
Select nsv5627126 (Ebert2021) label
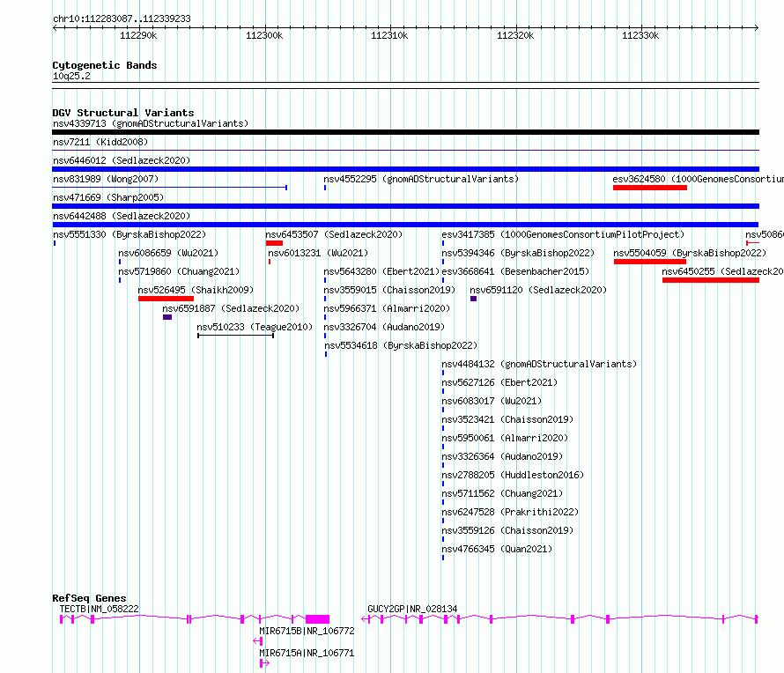coord(499,382)
